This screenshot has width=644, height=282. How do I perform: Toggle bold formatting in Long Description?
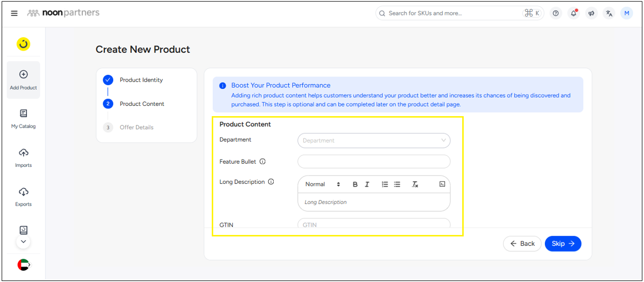point(355,184)
